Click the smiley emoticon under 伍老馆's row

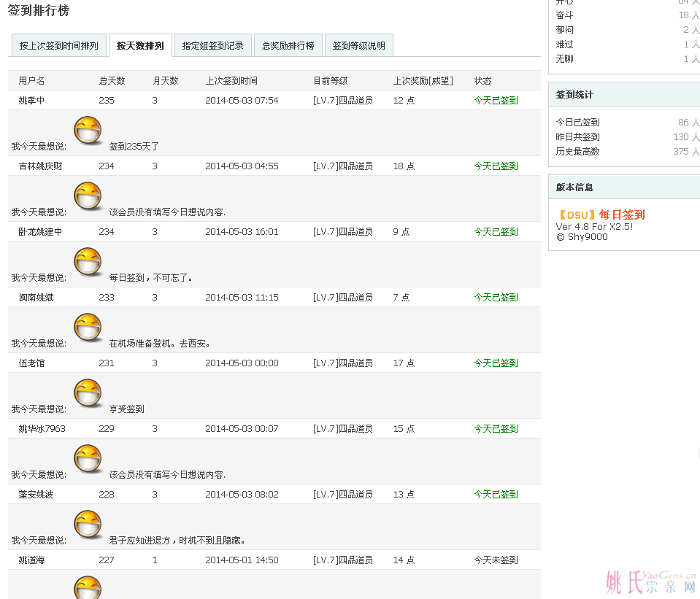88,393
